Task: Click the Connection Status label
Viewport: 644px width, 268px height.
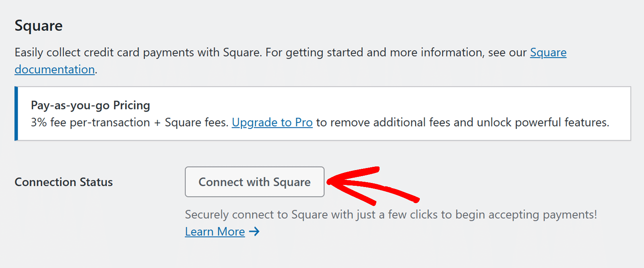Action: point(63,182)
